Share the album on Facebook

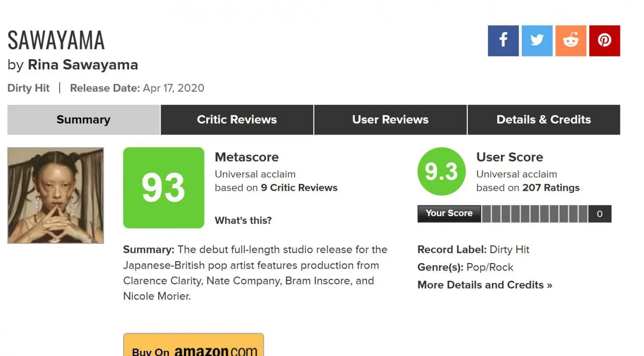[x=503, y=41]
